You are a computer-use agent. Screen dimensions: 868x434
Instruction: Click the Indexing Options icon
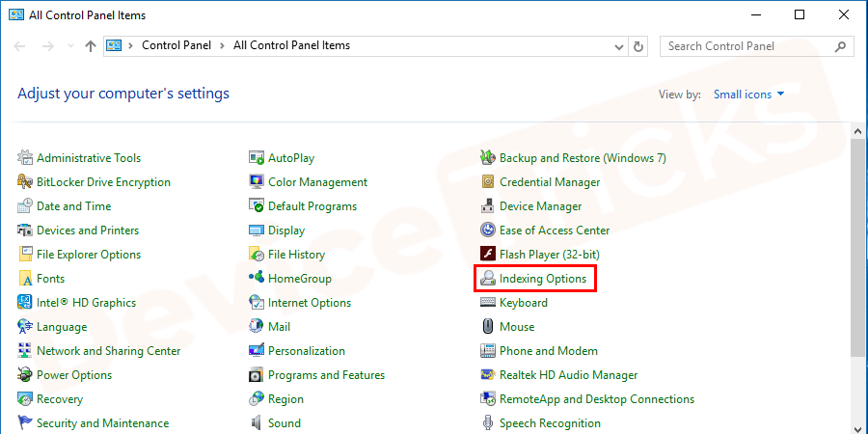coord(488,279)
